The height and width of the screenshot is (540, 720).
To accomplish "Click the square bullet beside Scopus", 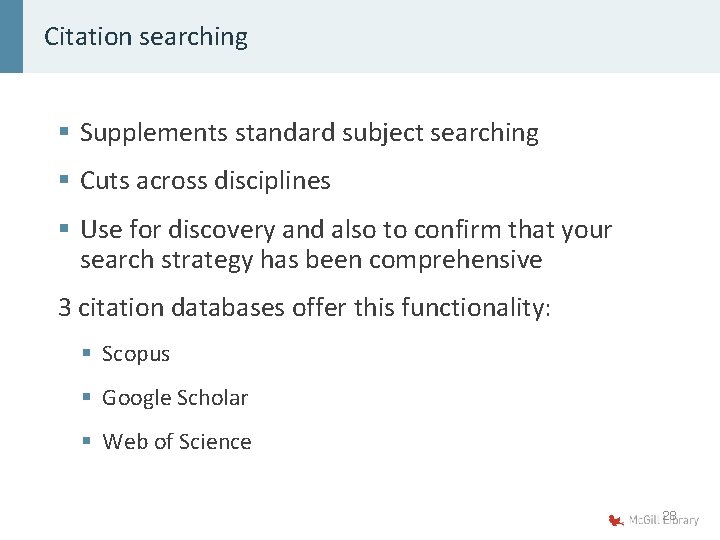I will pos(88,354).
